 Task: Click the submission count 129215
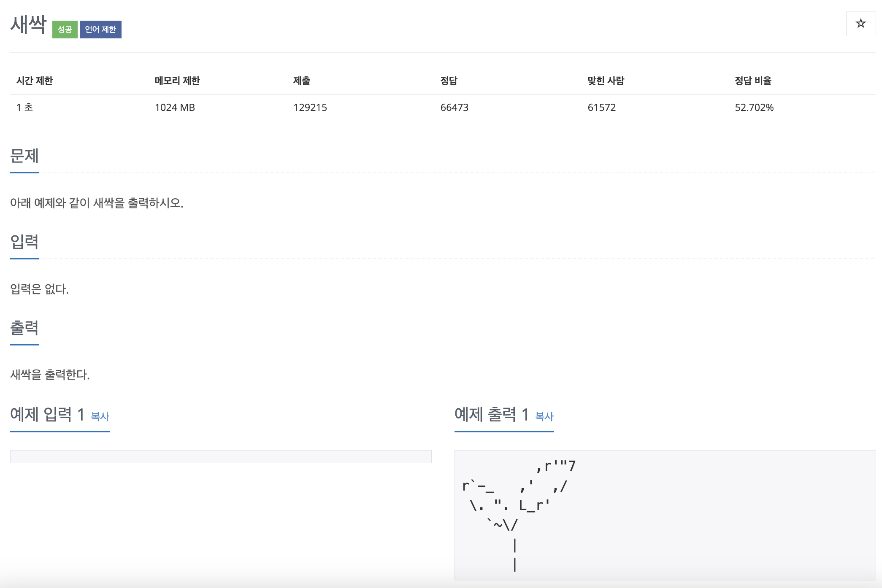click(310, 108)
